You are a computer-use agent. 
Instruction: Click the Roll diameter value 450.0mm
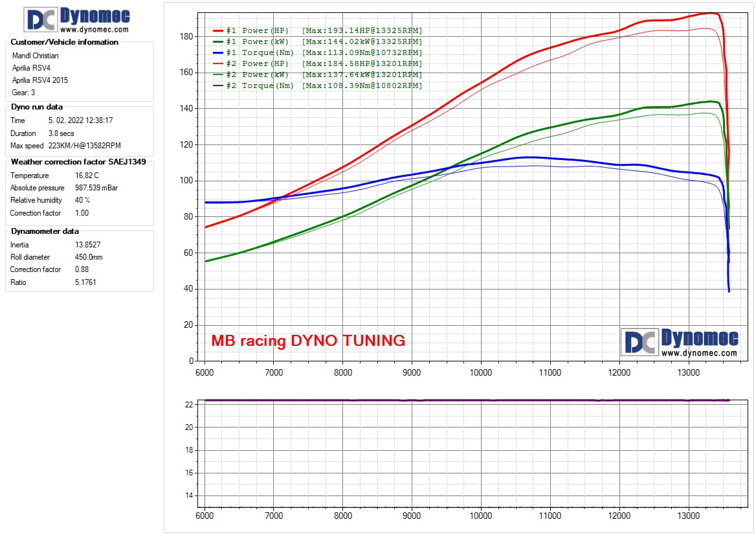click(89, 257)
